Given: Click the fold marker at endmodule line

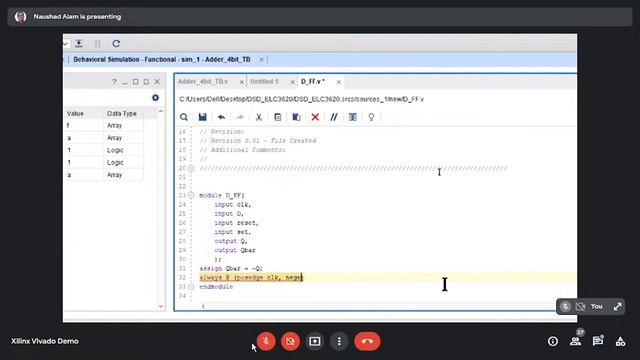Looking at the screenshot, I should (191, 287).
